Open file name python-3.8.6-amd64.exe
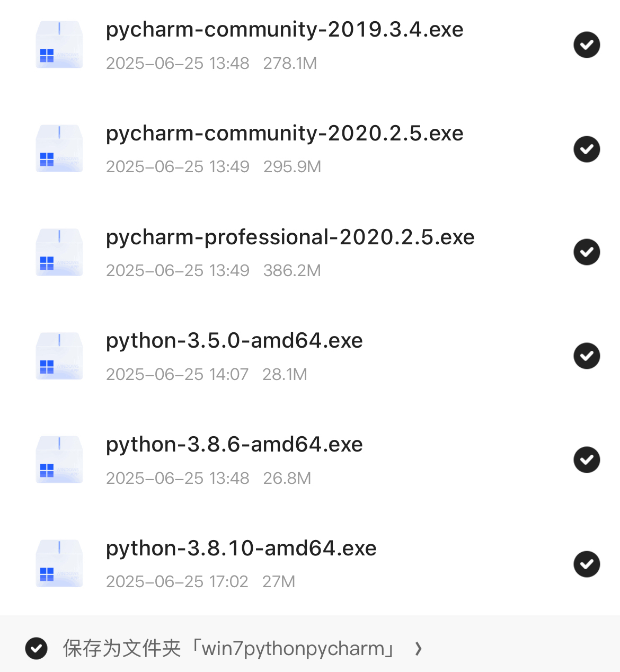 coord(234,445)
